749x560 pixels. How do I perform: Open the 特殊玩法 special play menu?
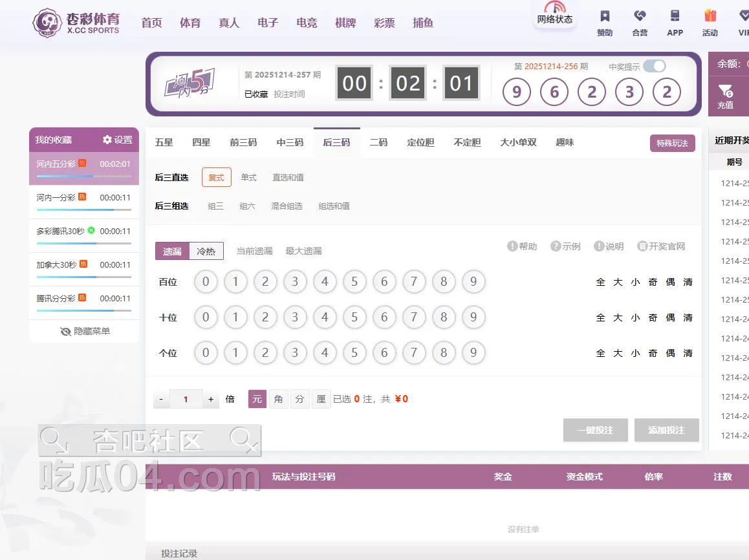coord(672,143)
